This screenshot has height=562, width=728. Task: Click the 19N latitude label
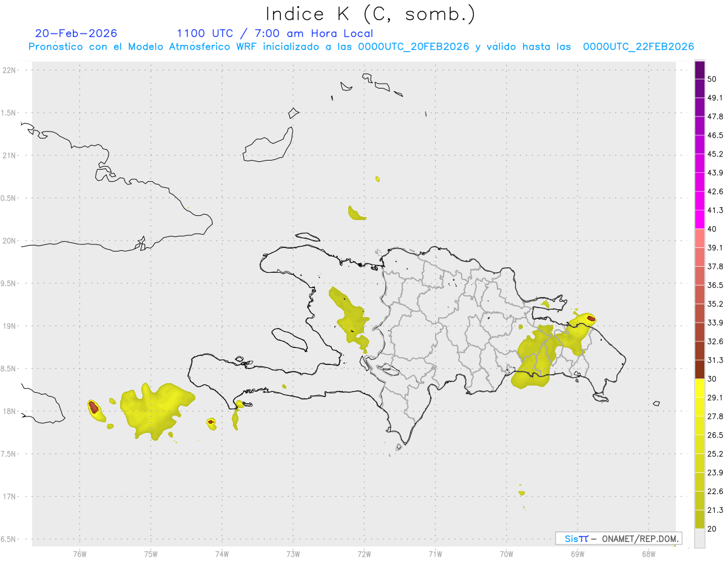tap(9, 326)
